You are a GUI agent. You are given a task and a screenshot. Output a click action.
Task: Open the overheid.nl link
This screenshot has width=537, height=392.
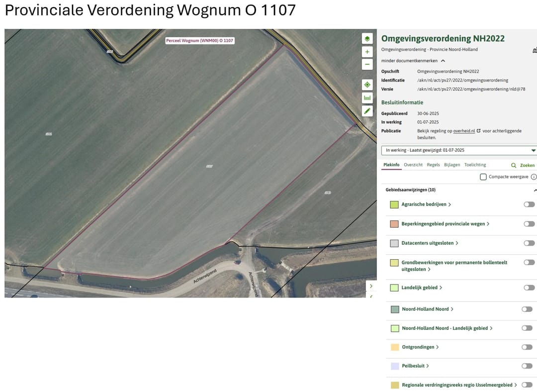464,131
